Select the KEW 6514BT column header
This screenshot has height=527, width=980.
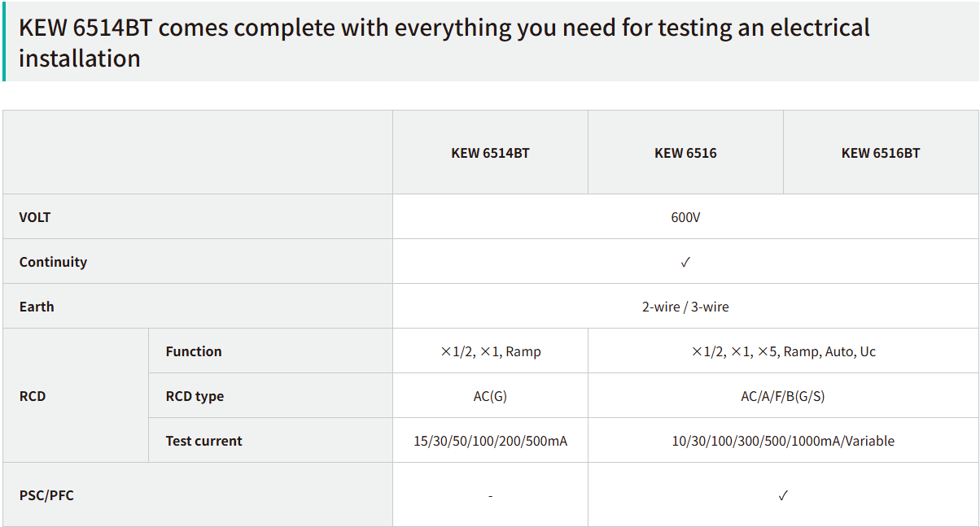[x=490, y=153]
